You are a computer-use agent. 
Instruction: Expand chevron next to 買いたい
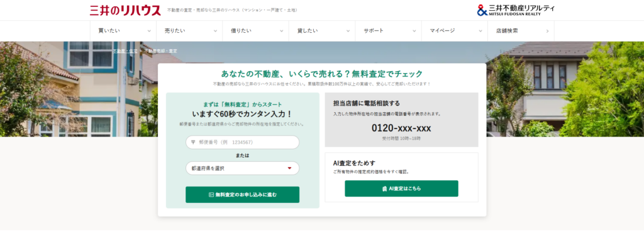point(149,32)
